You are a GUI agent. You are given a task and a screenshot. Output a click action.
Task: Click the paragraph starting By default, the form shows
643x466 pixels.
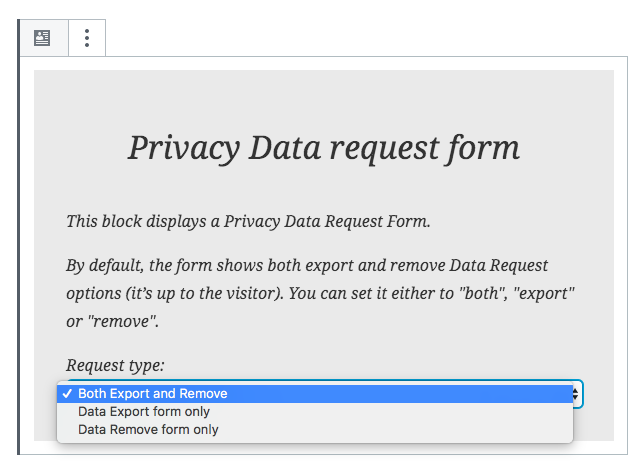320,293
